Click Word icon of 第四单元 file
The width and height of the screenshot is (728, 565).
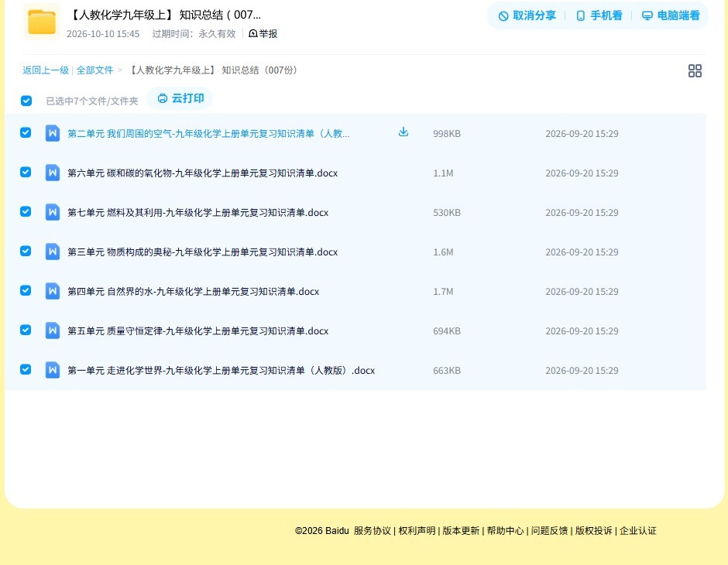[x=53, y=291]
